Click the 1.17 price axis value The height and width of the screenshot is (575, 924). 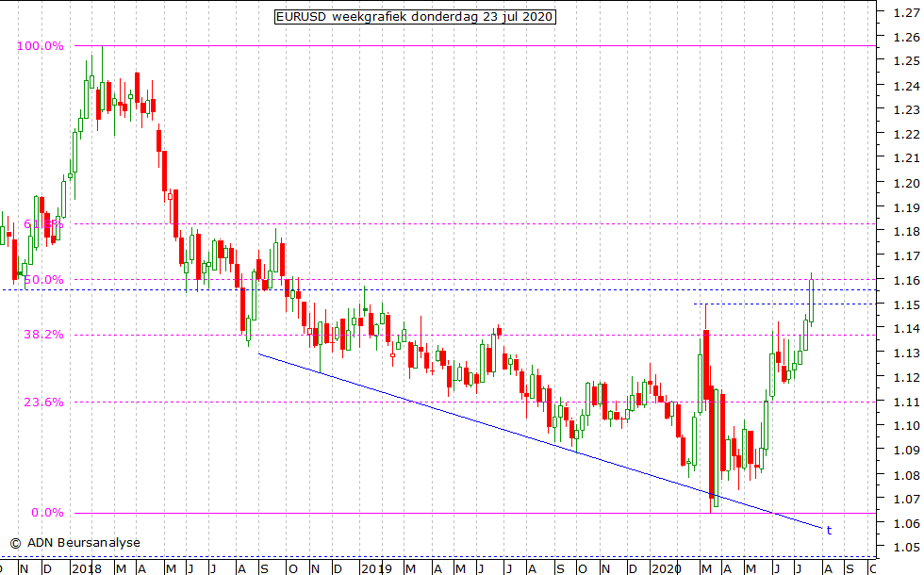tap(906, 256)
